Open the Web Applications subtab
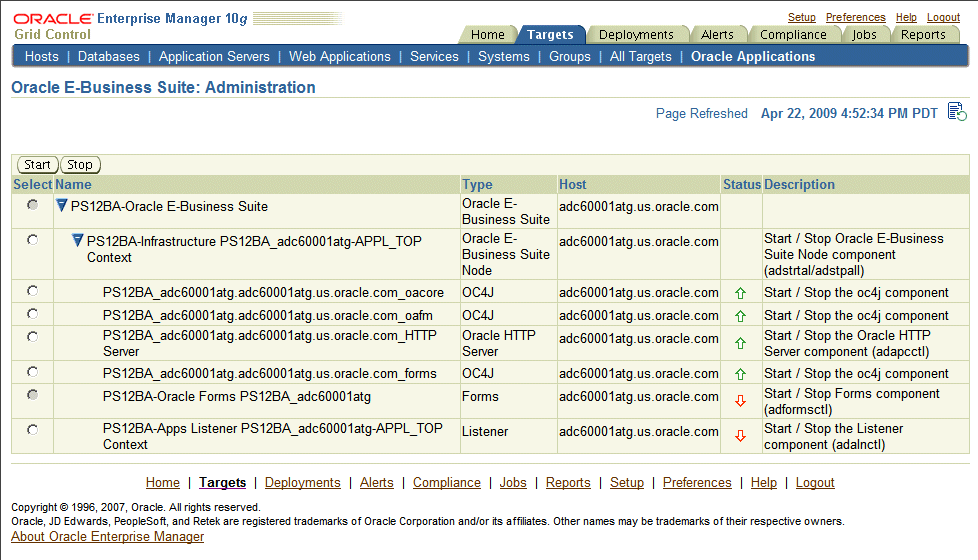The image size is (978, 560). pos(339,57)
